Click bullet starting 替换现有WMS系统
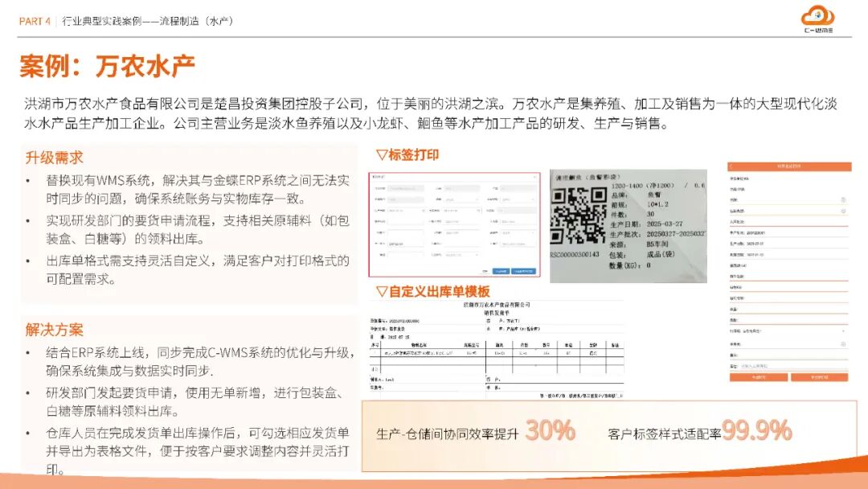Image resolution: width=868 pixels, height=489 pixels. point(198,189)
